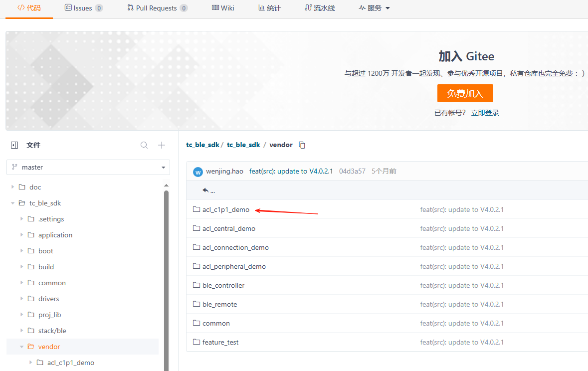This screenshot has width=588, height=371.
Task: Search files using the magnifier icon
Action: (x=144, y=145)
